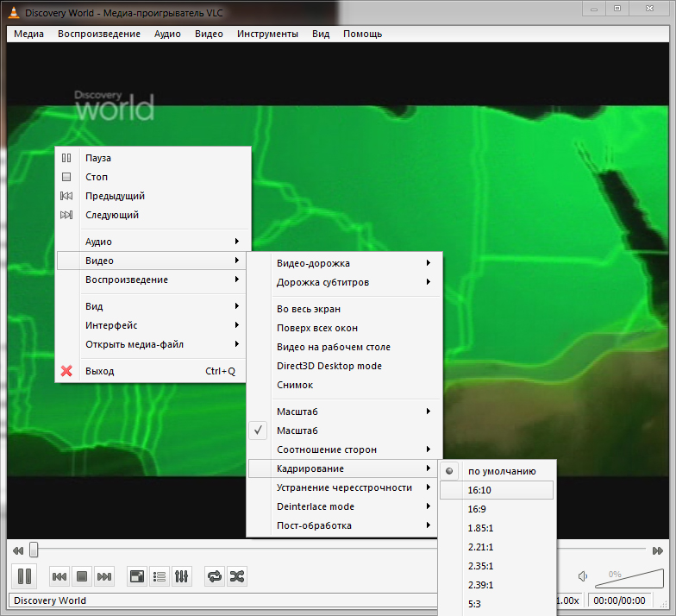
Task: Click the pause button in the control bar
Action: [24, 576]
